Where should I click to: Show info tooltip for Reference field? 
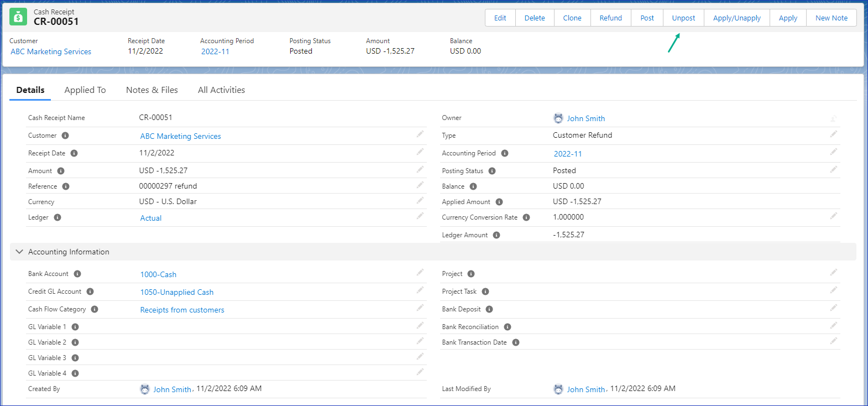pyautogui.click(x=66, y=186)
